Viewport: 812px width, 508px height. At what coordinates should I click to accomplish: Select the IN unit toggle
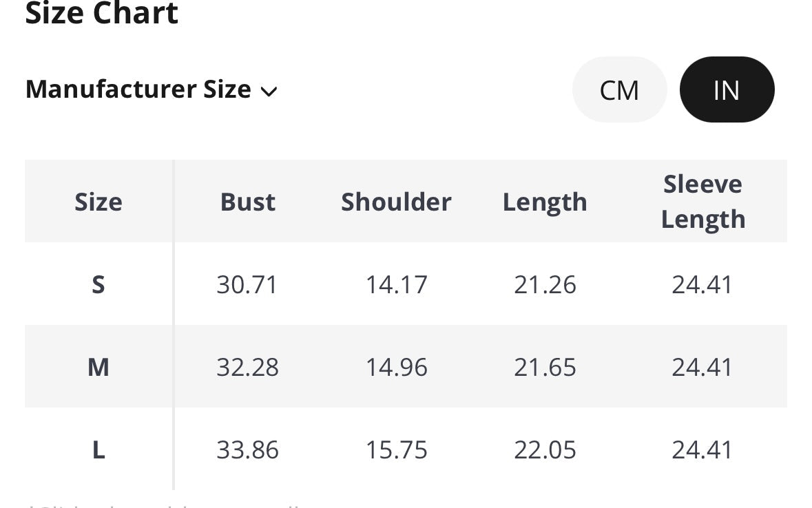tap(727, 89)
